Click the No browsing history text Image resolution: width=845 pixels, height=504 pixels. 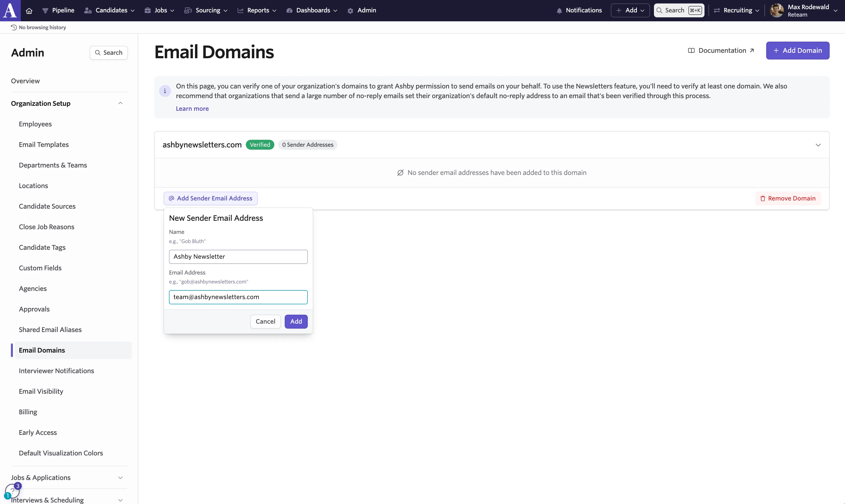point(42,28)
